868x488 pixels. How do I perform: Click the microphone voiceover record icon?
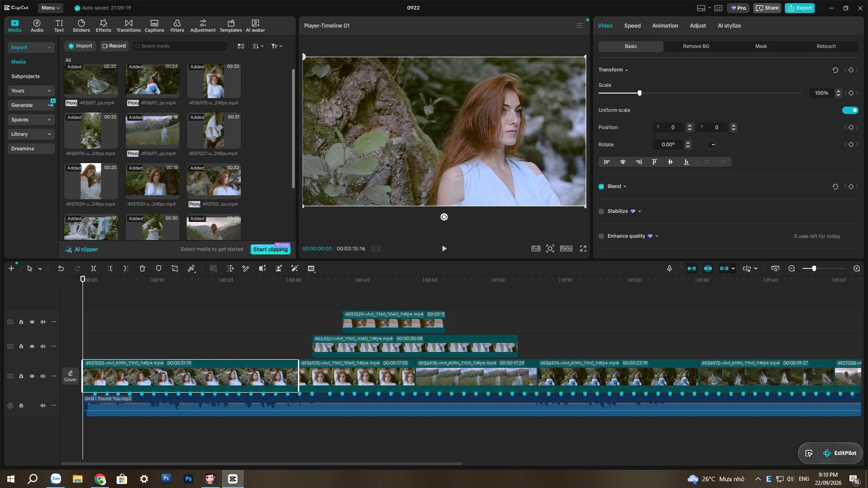pyautogui.click(x=670, y=268)
